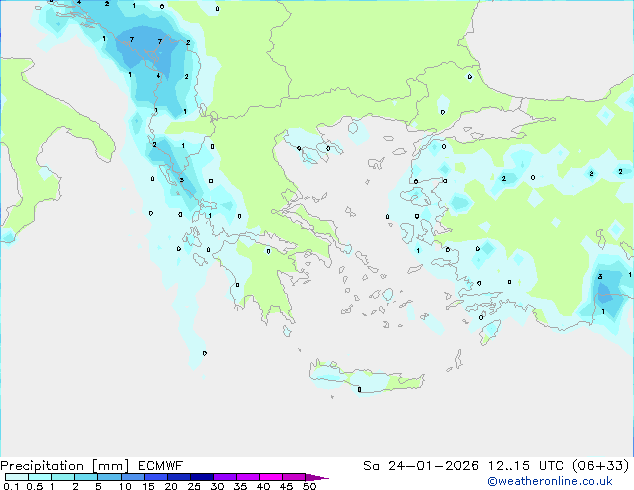Click the 1–2 mm legend swatch
Viewport: 634px width, 490px height.
pos(63,477)
